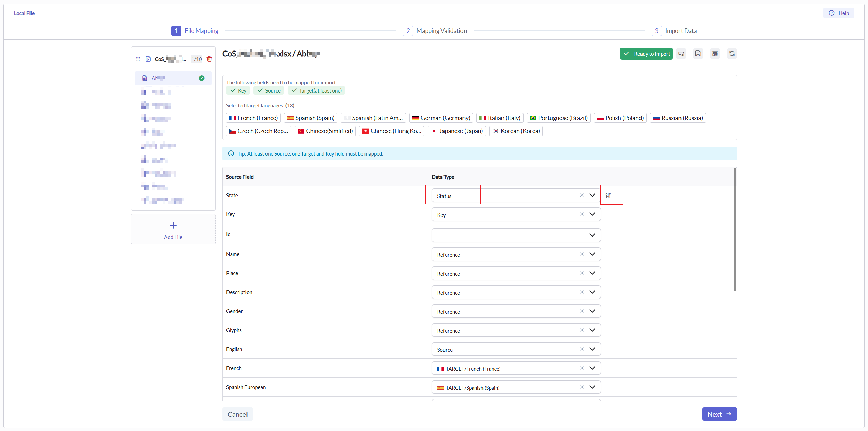Open settings sliders icon for State row
Screen dimensions: 868x431
click(x=608, y=195)
